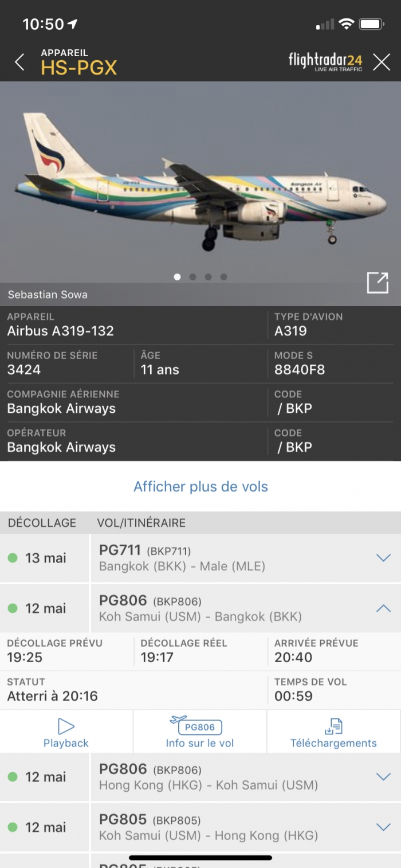Select the second photo page dot
This screenshot has width=401, height=868.
192,277
